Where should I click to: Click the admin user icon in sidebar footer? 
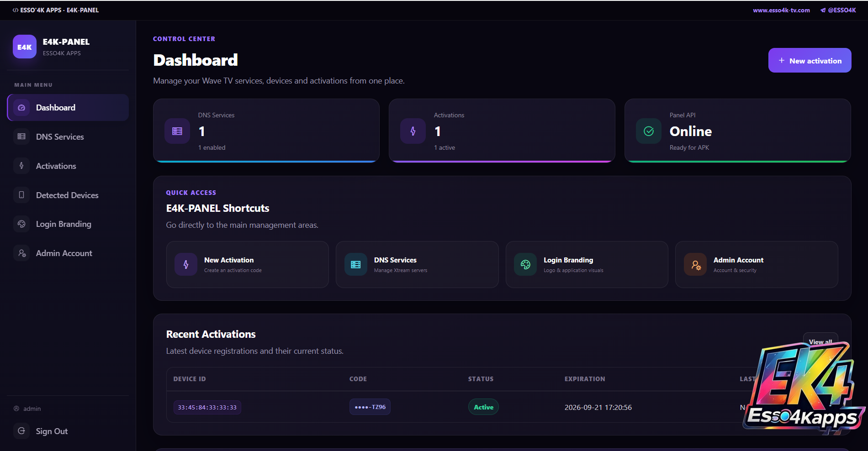click(x=16, y=409)
